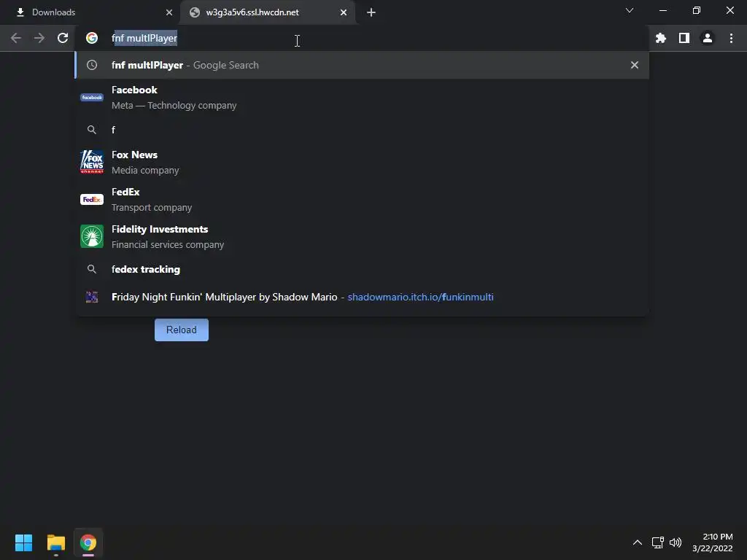
Task: Click the browser back arrow
Action: tap(16, 38)
